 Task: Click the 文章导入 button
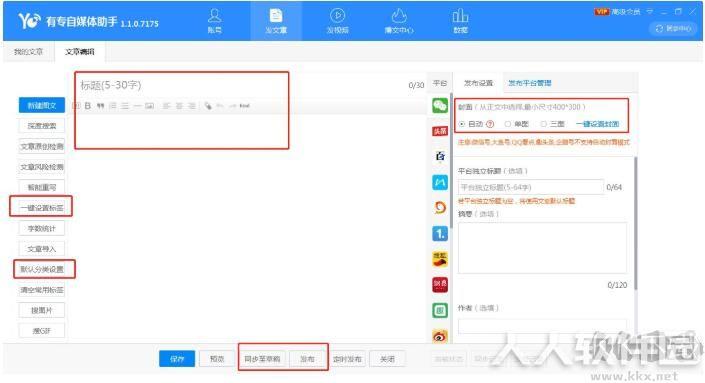click(42, 249)
